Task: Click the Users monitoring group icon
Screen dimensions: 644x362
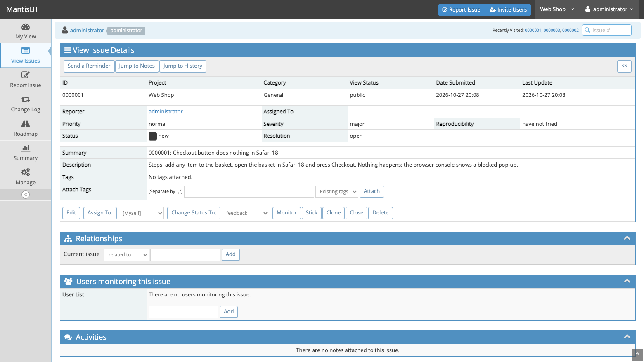Action: [x=69, y=282]
